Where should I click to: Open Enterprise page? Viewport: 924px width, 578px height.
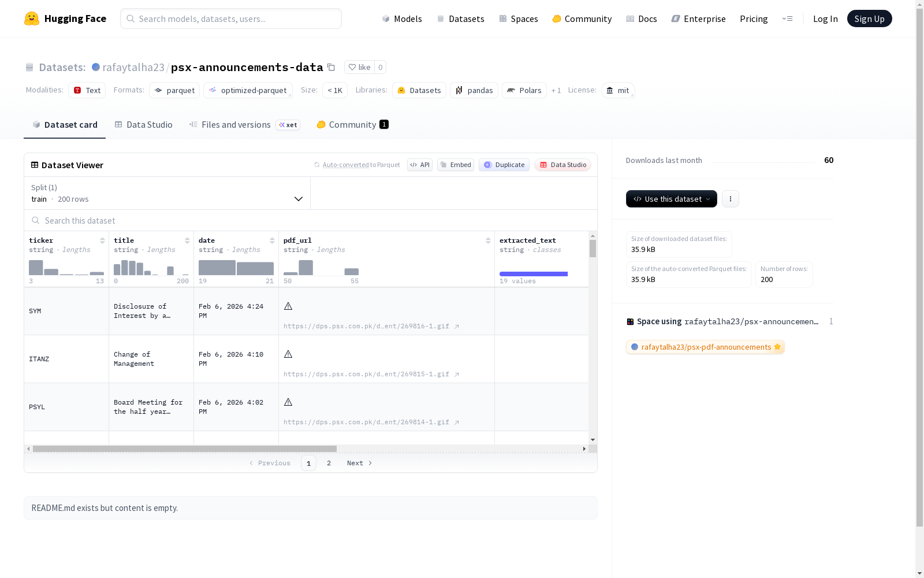[x=698, y=18]
